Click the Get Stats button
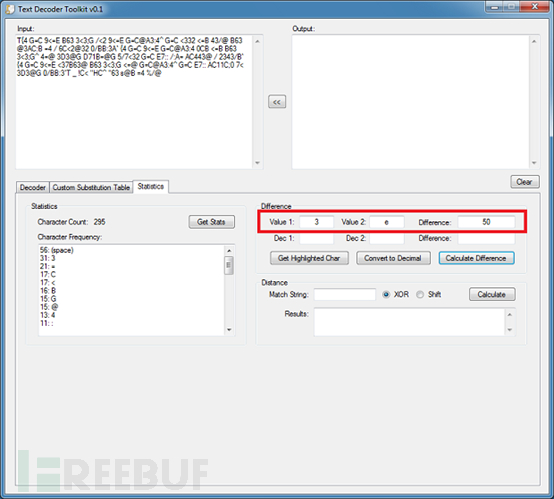Image resolution: width=554 pixels, height=499 pixels. click(211, 222)
